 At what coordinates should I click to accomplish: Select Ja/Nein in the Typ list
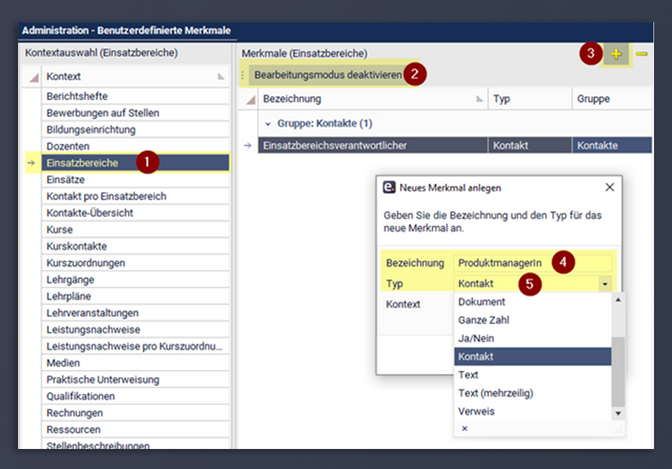475,338
